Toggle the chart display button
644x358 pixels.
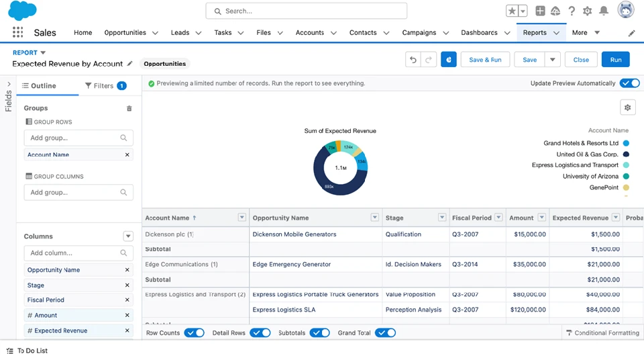[x=449, y=60]
